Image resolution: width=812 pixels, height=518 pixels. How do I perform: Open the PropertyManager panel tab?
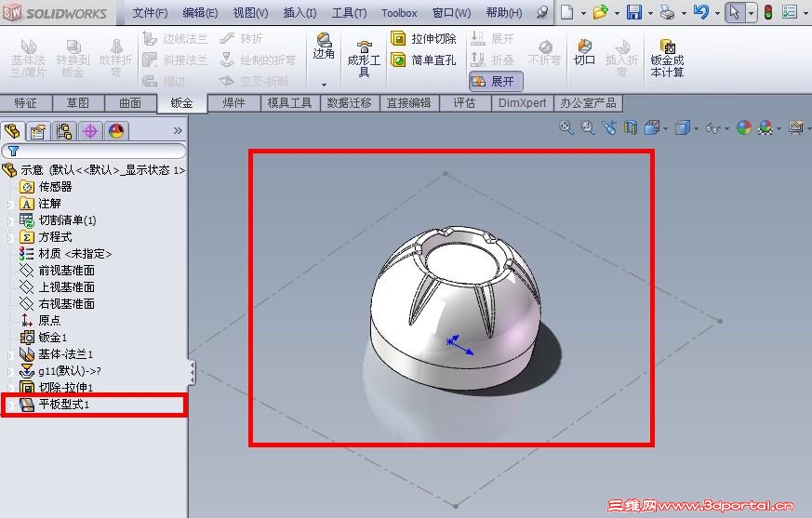(38, 131)
